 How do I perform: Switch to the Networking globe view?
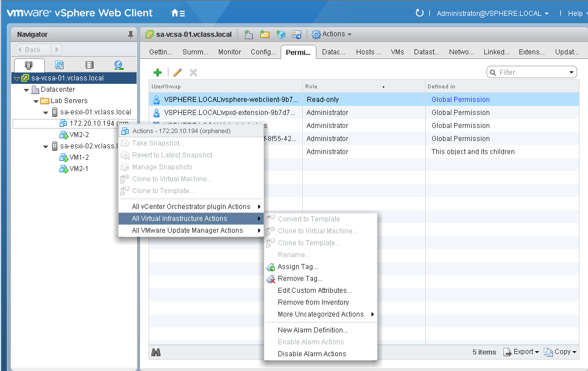click(119, 65)
